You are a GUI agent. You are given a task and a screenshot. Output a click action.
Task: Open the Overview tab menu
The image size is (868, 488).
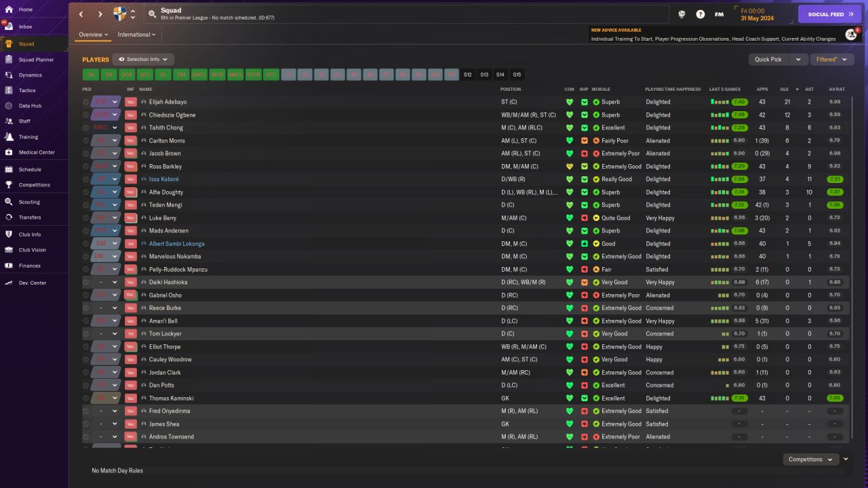click(x=94, y=35)
